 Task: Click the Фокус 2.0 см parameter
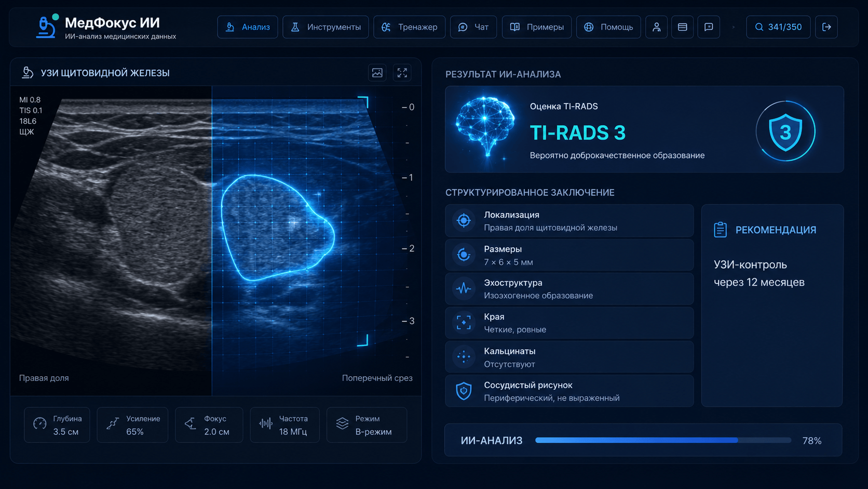(209, 425)
